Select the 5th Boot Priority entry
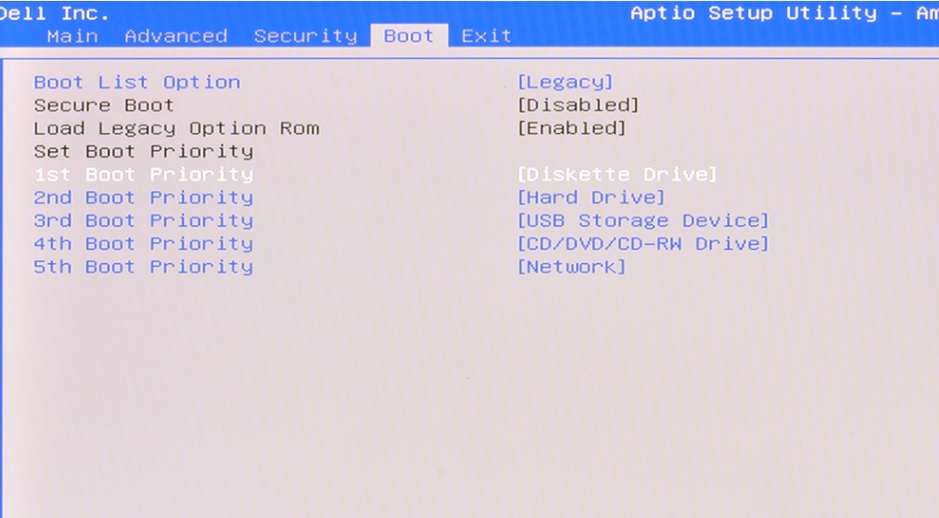The width and height of the screenshot is (939, 518). [x=144, y=266]
